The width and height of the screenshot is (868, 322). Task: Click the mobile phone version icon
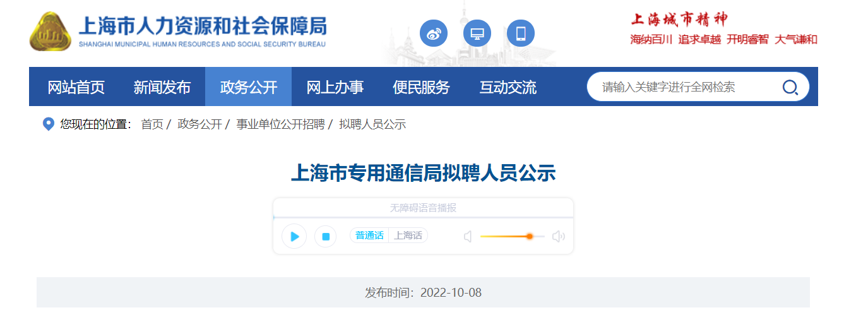[521, 33]
